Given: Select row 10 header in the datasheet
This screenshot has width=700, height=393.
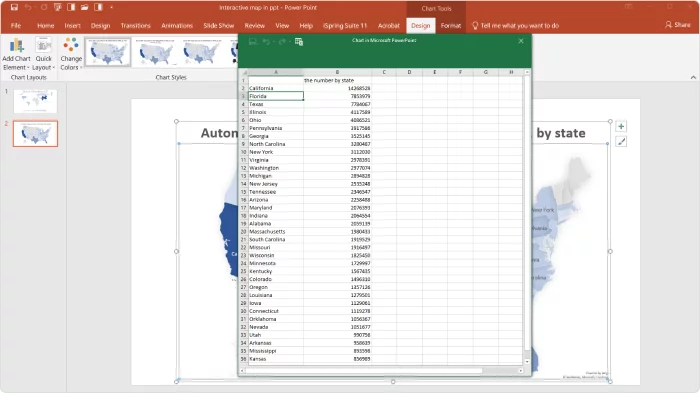Looking at the screenshot, I should click(244, 152).
